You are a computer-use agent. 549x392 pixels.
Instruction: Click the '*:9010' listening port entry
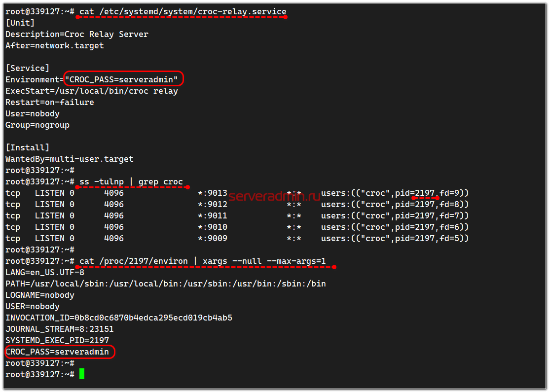(x=213, y=227)
